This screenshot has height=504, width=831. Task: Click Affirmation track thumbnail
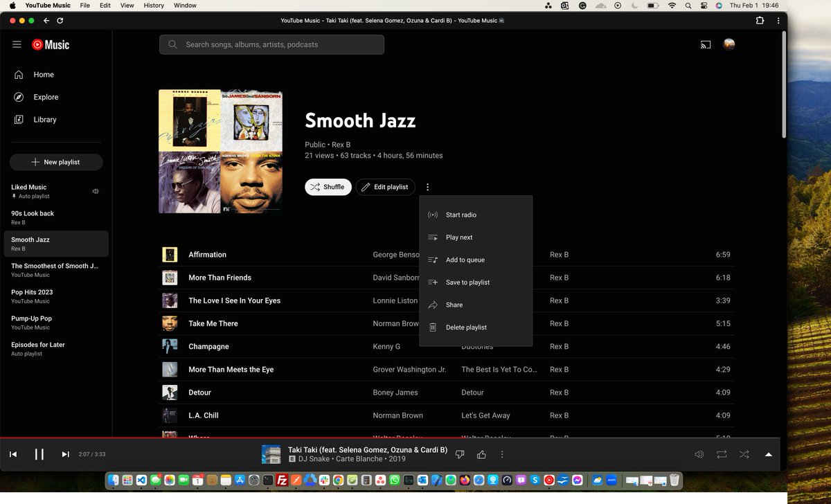click(170, 255)
